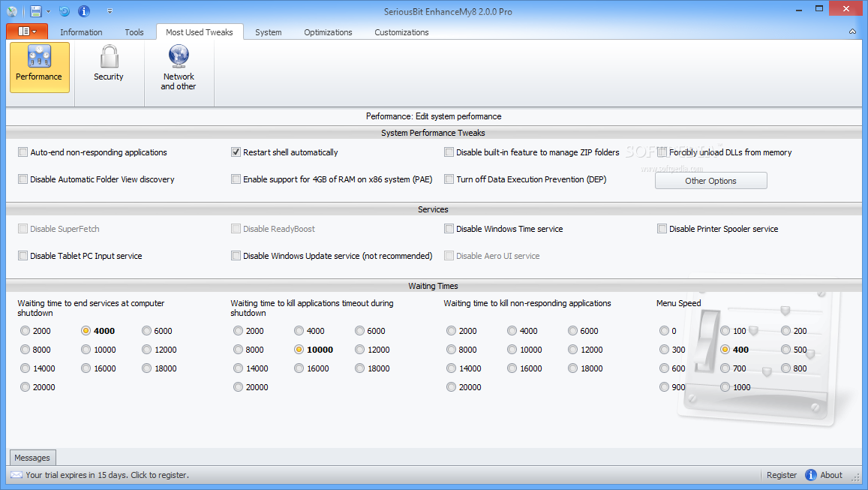Click the application logo icon

11,11
